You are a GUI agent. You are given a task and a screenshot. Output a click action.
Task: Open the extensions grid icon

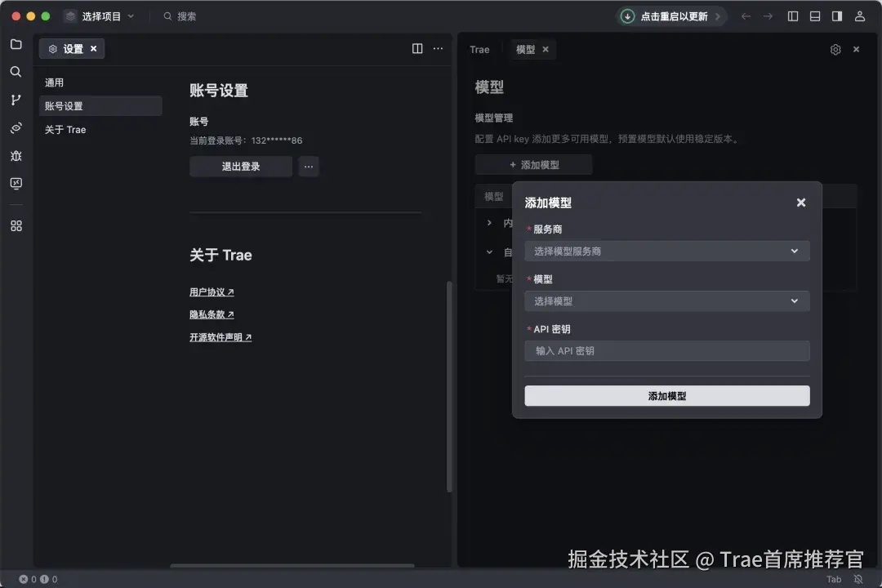point(16,225)
